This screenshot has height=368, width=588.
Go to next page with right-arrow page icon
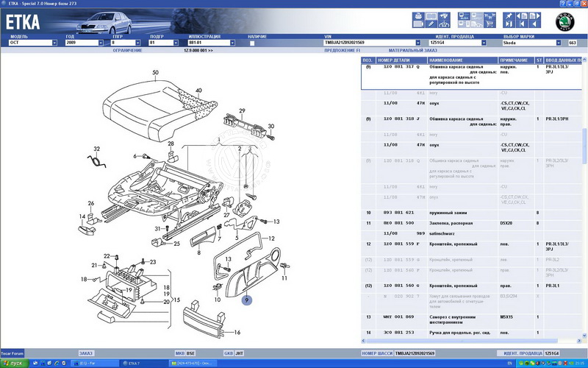pyautogui.click(x=535, y=16)
